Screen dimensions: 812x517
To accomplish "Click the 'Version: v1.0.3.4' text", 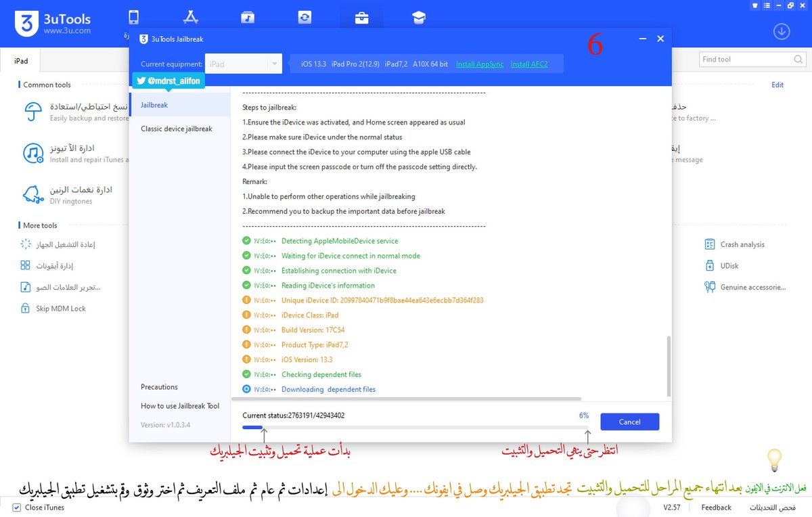I will [x=166, y=425].
